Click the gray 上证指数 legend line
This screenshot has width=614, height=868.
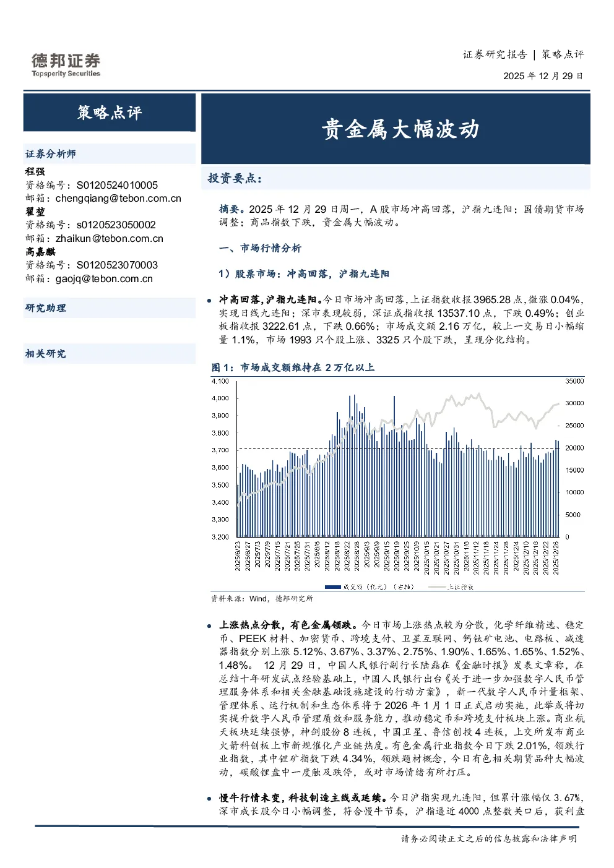point(437,587)
